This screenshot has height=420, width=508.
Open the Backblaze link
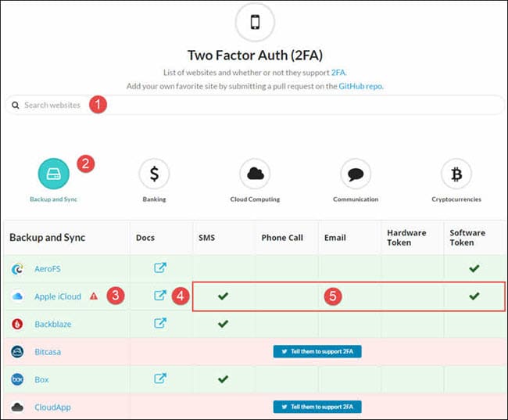(53, 324)
